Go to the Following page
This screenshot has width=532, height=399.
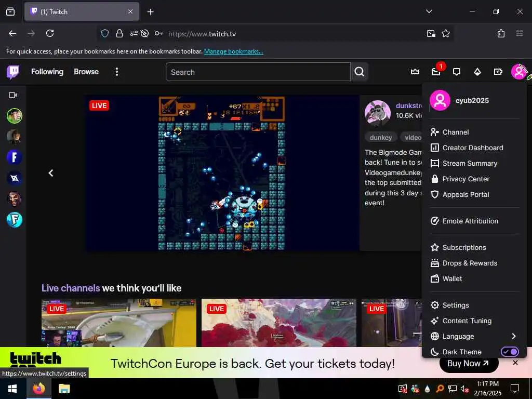coord(47,72)
